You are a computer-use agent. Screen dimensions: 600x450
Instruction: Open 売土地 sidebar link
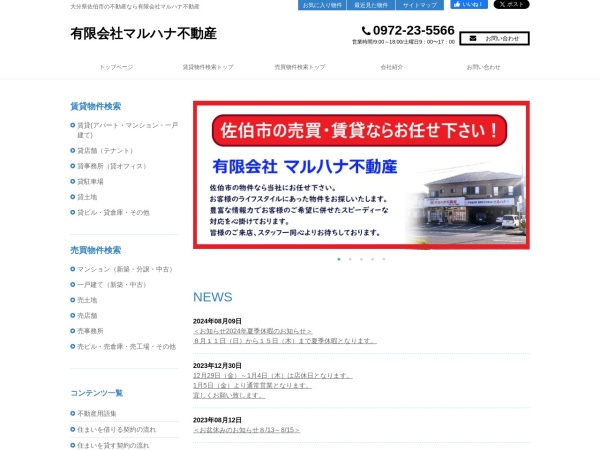(x=87, y=300)
